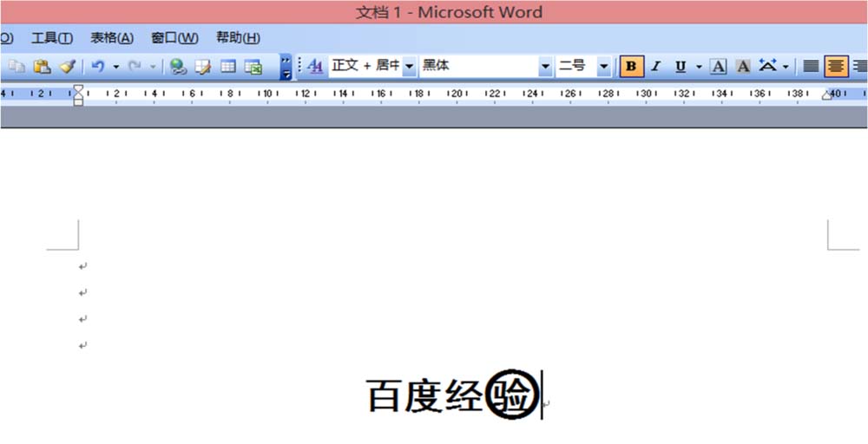Open Character Scaling dropdown arrow
The image size is (868, 444).
pos(786,67)
